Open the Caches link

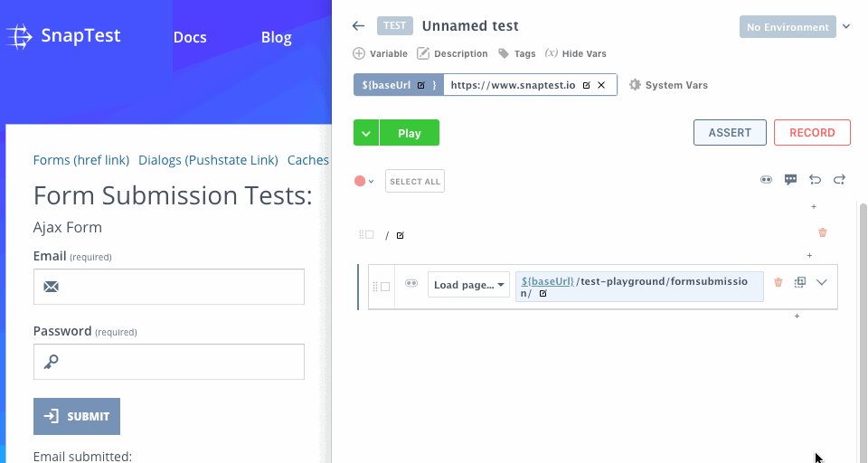tap(307, 160)
